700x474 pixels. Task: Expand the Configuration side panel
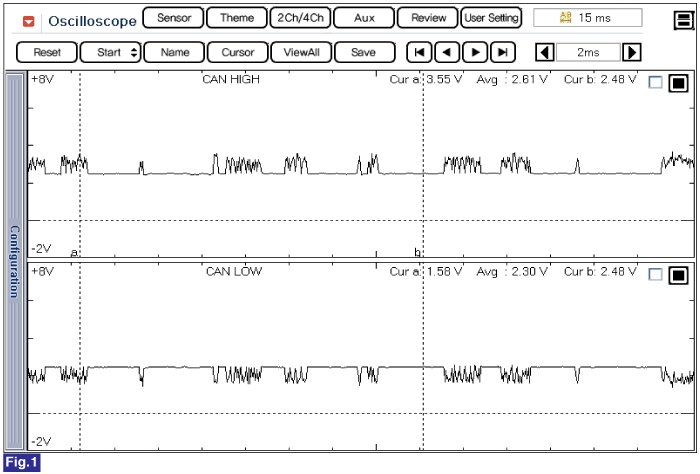coord(14,261)
